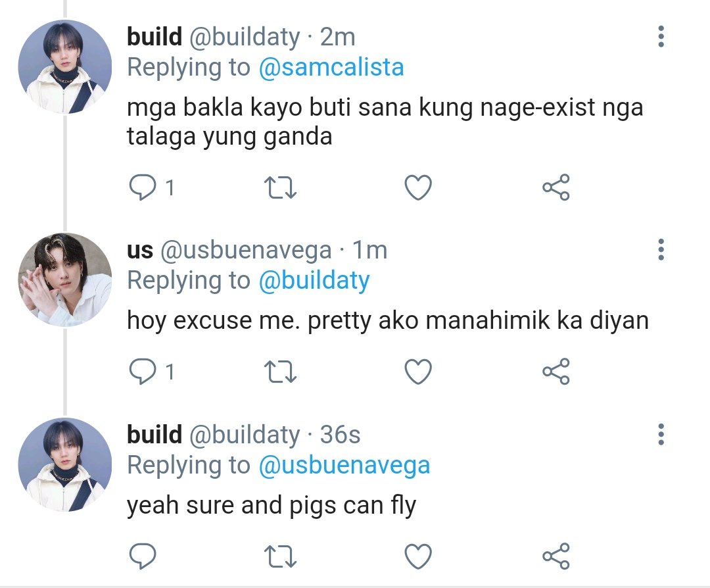
Task: Retweet the "pigs can fly" tweet
Action: 280,556
